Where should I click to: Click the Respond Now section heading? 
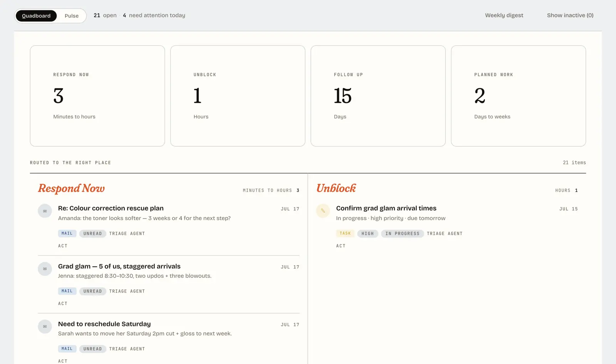point(71,188)
